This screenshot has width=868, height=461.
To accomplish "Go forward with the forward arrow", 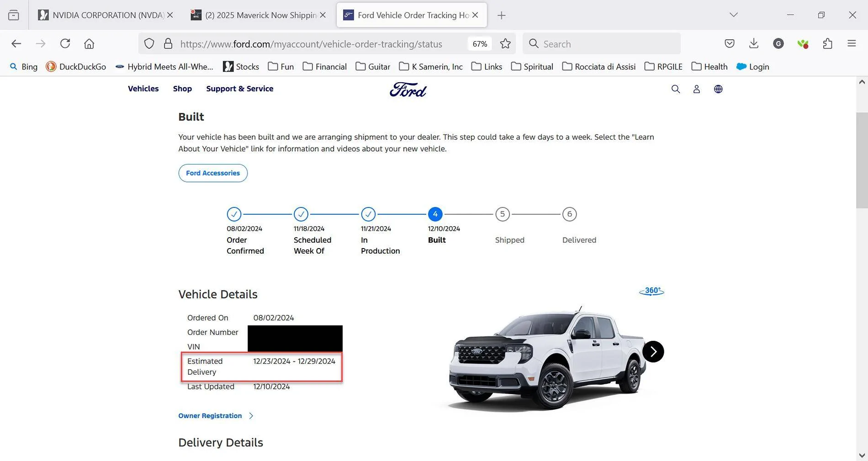I will click(x=41, y=44).
